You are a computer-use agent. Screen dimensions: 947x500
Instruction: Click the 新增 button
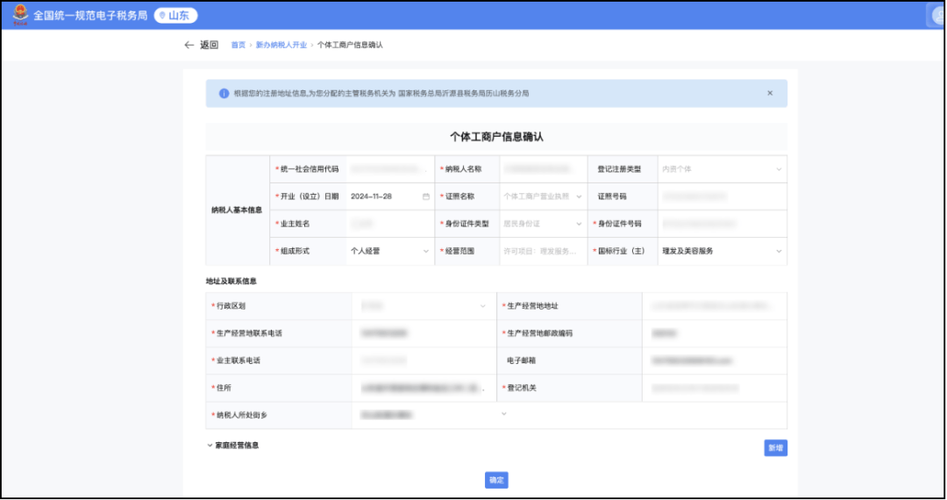(775, 448)
